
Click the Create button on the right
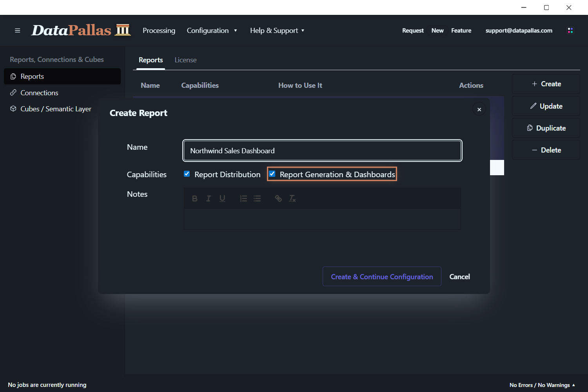[546, 84]
